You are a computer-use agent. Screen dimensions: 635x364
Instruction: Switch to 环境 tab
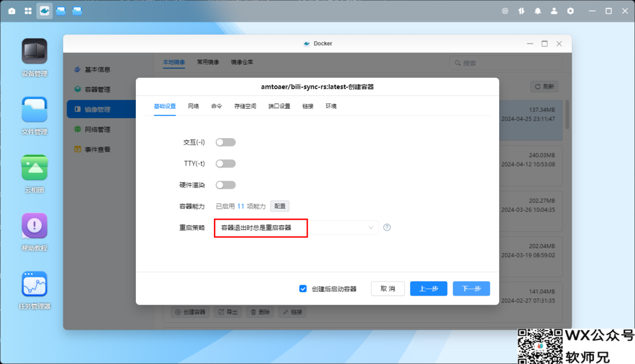click(331, 106)
